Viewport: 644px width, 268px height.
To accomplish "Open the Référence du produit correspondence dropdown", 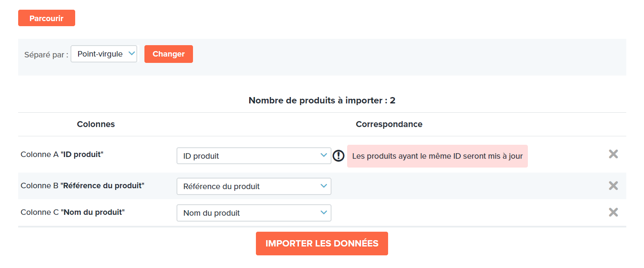I will [254, 186].
